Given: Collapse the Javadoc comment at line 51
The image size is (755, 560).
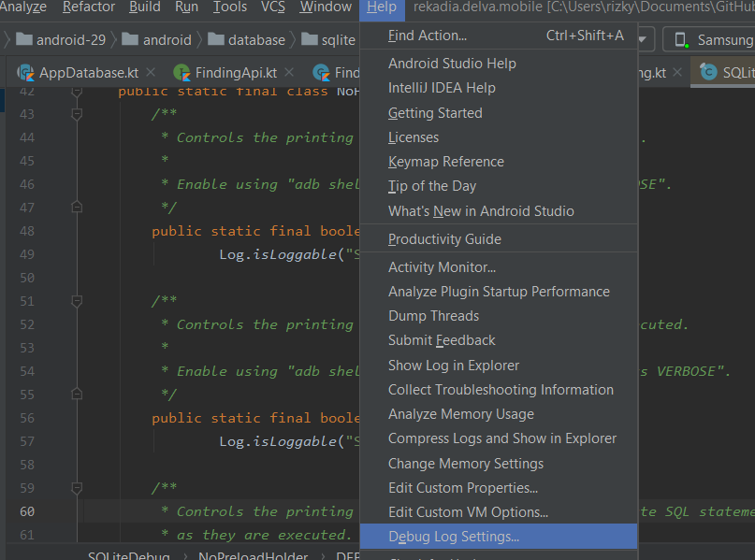Looking at the screenshot, I should (x=77, y=301).
